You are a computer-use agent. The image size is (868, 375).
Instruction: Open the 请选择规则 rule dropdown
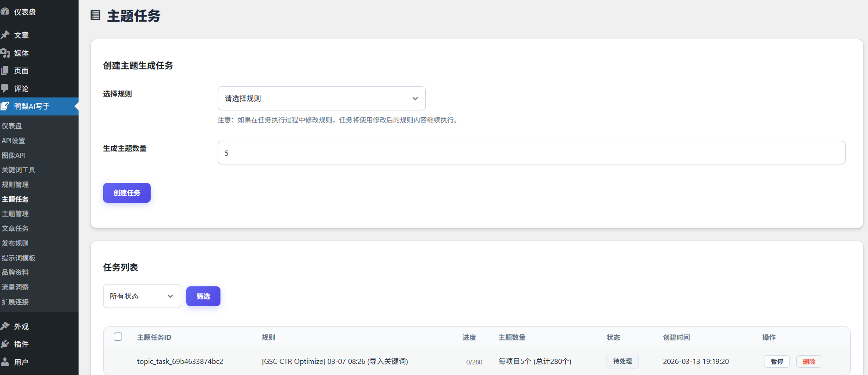[x=321, y=98]
